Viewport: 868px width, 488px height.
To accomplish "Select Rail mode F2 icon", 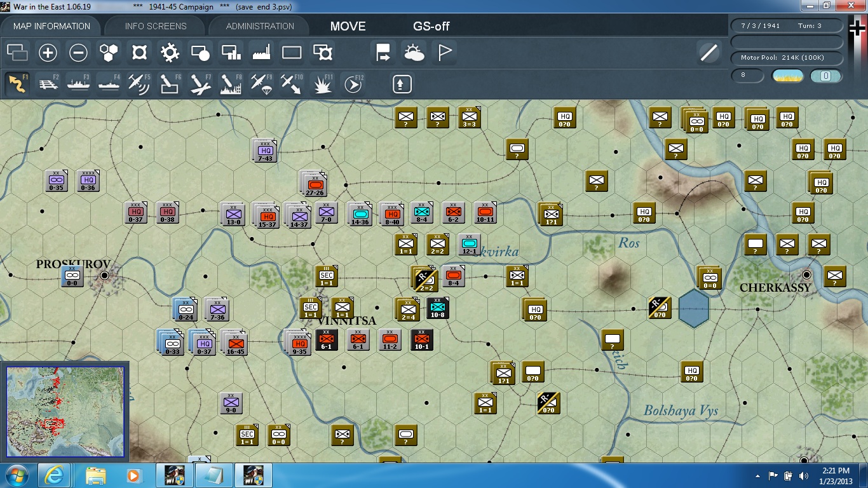I will [x=48, y=84].
